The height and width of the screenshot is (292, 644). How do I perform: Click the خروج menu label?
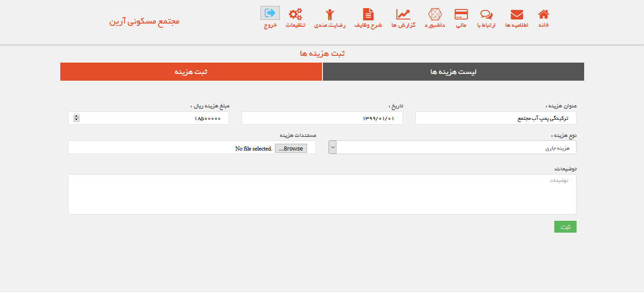pyautogui.click(x=270, y=26)
